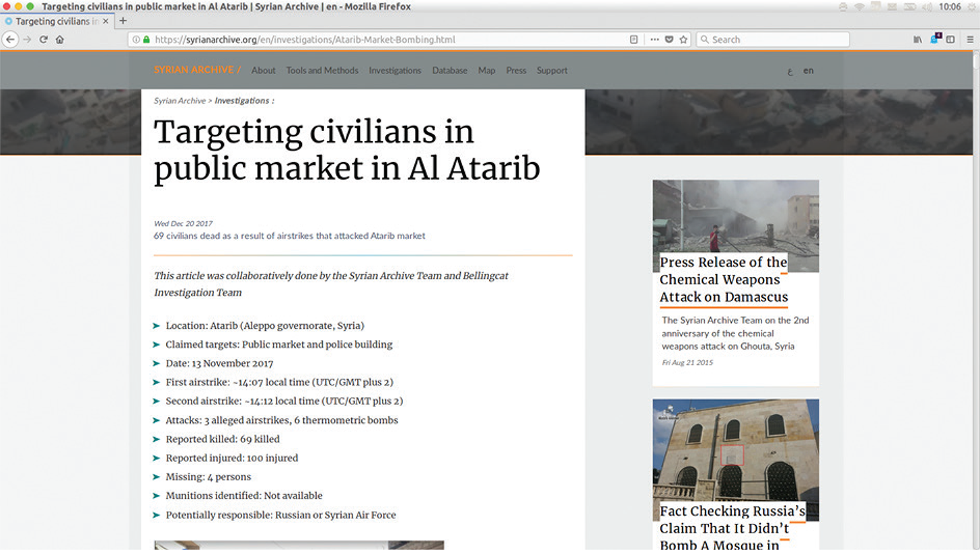This screenshot has height=550, width=980.
Task: Click the 10:06 clock in the top panel
Action: tap(950, 7)
